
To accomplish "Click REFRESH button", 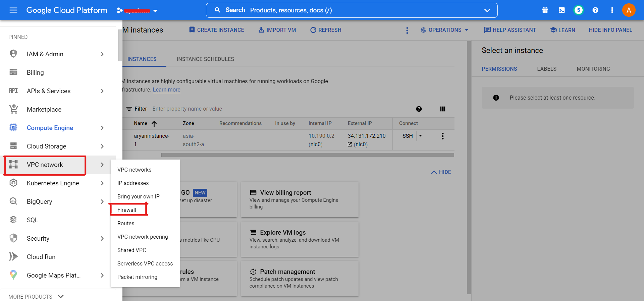I will point(326,30).
